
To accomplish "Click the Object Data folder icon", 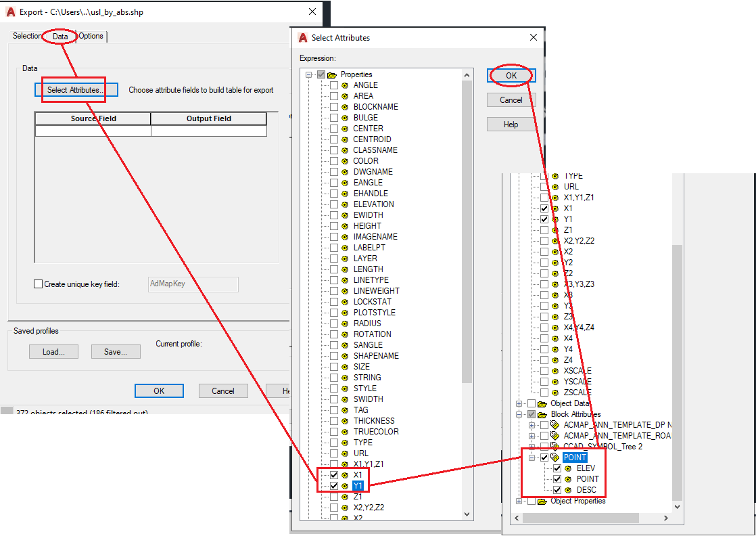I will point(542,403).
